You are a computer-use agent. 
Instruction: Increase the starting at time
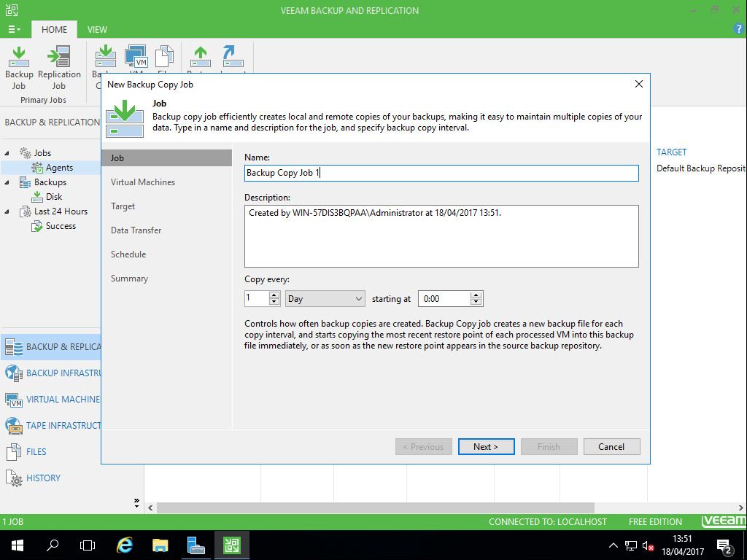pos(476,295)
